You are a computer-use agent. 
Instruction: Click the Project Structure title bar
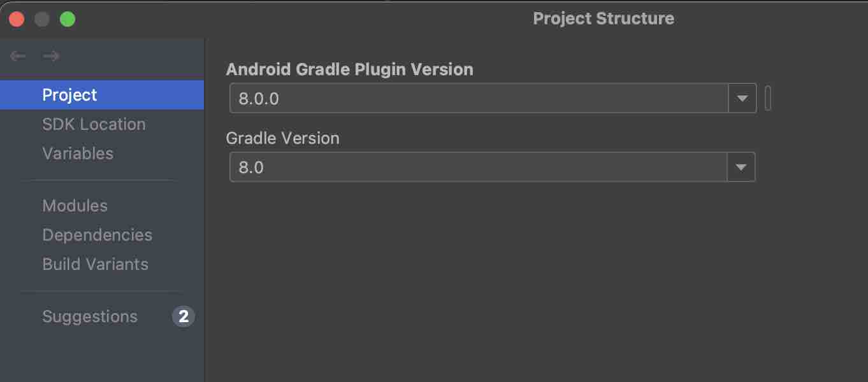[x=603, y=18]
